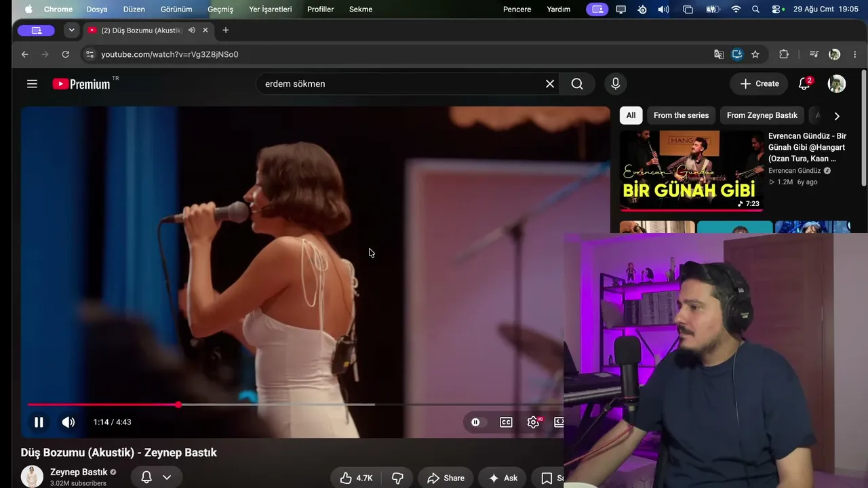Viewport: 868px width, 488px height.
Task: Share the Düş Bozumu video
Action: click(446, 478)
